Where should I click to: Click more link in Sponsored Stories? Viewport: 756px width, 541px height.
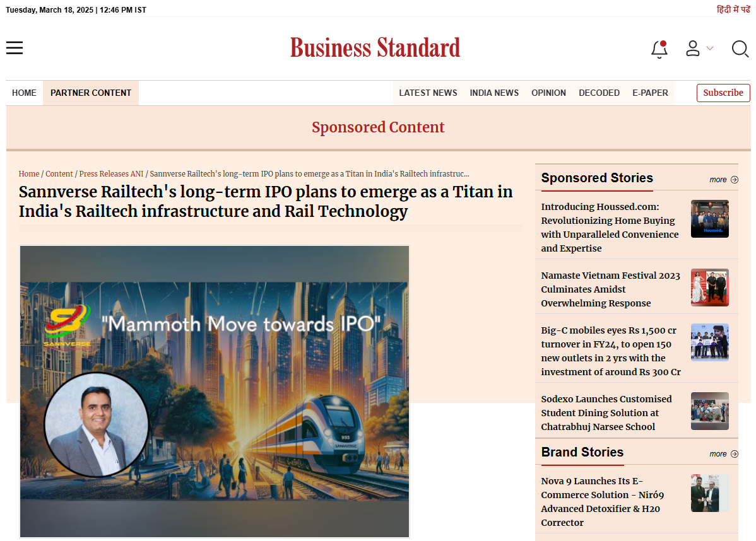pyautogui.click(x=718, y=180)
